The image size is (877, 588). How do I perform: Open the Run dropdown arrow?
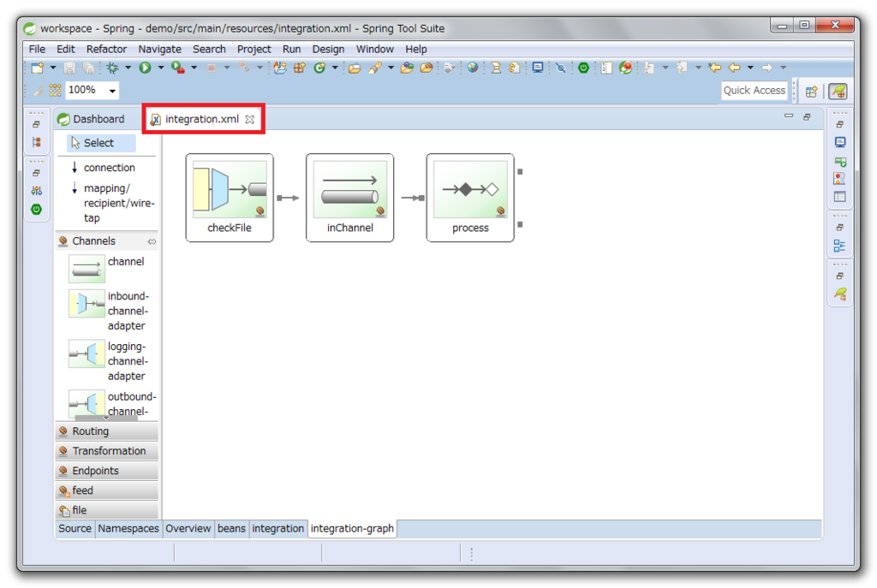[161, 68]
